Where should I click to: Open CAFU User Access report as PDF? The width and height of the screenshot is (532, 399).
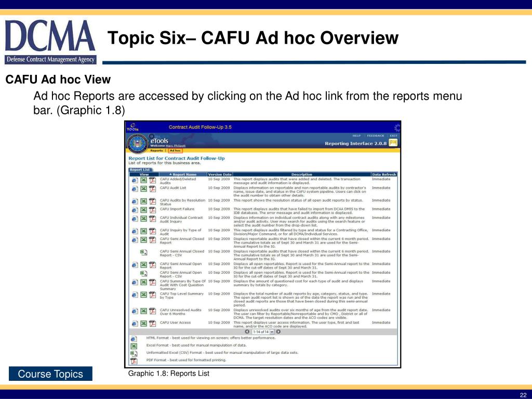(x=152, y=324)
